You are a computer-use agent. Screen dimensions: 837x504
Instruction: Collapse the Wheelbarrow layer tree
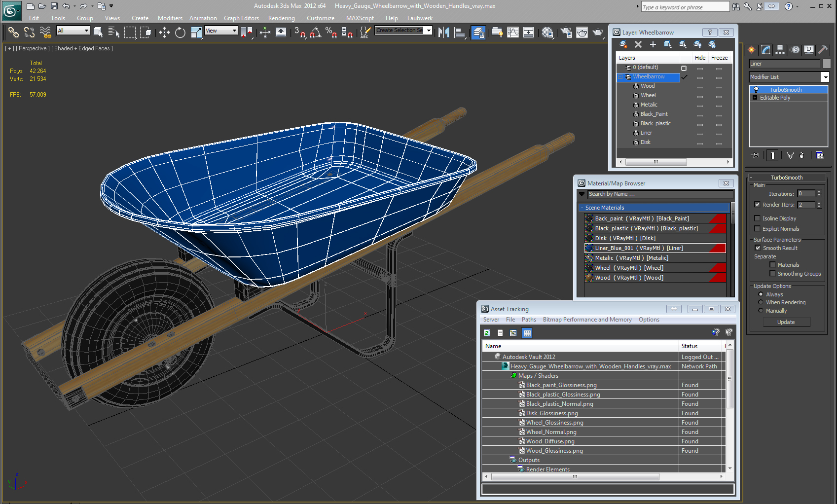coord(620,77)
